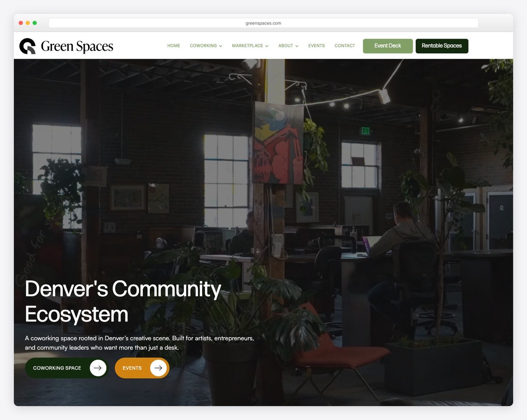Screen dimensions: 527x420
Task: Click the red traffic light button
Action: click(x=21, y=22)
